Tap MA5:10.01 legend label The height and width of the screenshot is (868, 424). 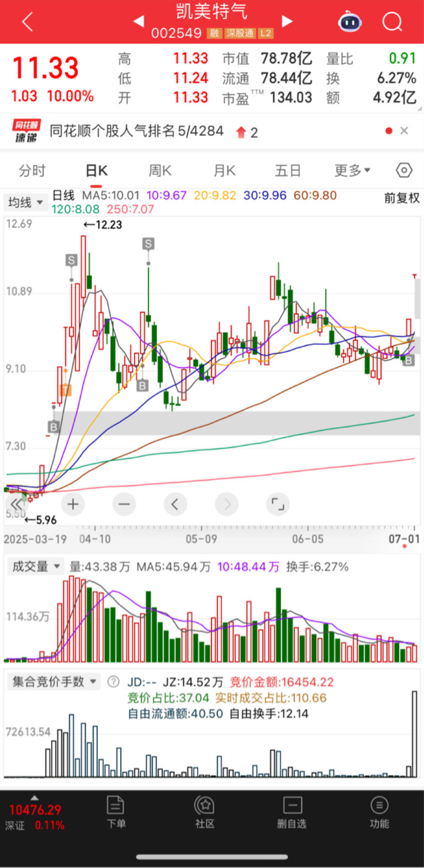coord(111,196)
